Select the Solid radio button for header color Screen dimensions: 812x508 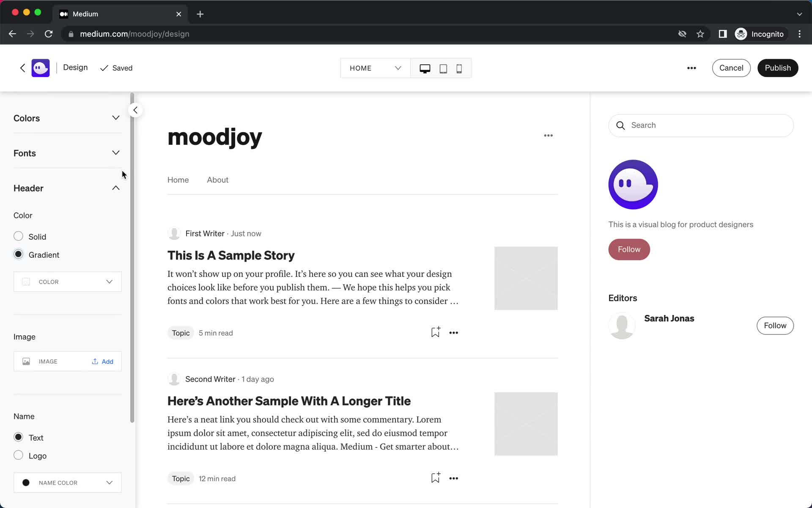tap(17, 236)
